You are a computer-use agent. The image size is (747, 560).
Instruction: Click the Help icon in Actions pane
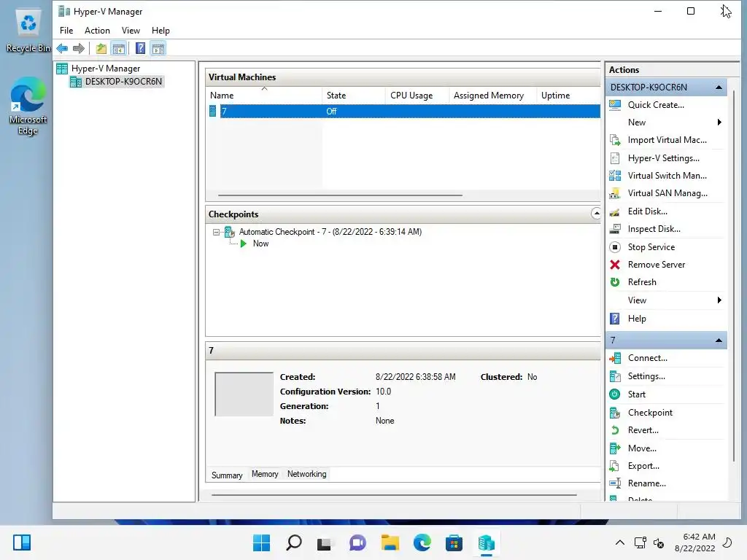[615, 319]
